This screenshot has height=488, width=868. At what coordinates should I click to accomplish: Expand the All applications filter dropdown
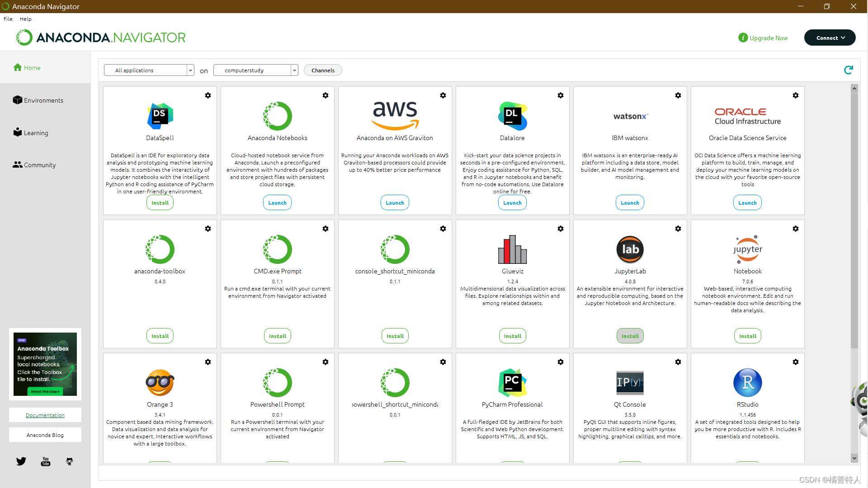click(149, 70)
